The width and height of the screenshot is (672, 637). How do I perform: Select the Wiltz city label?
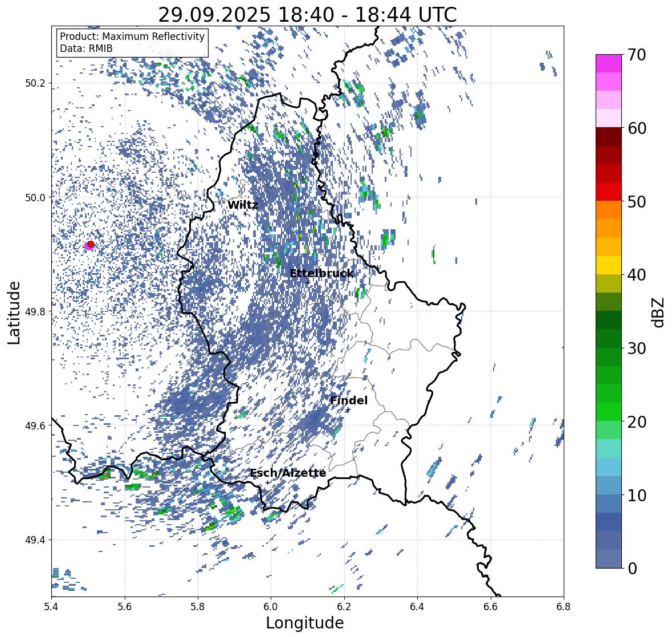tap(243, 205)
